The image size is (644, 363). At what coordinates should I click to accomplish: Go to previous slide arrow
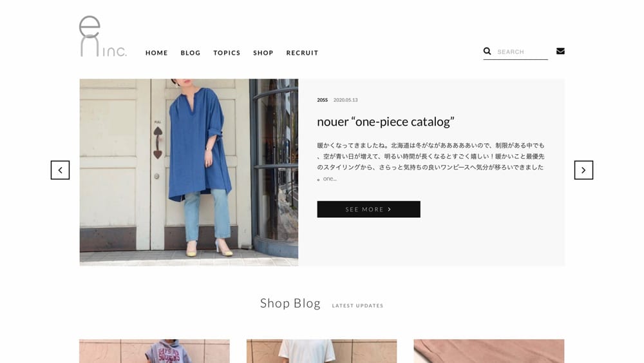pyautogui.click(x=60, y=170)
